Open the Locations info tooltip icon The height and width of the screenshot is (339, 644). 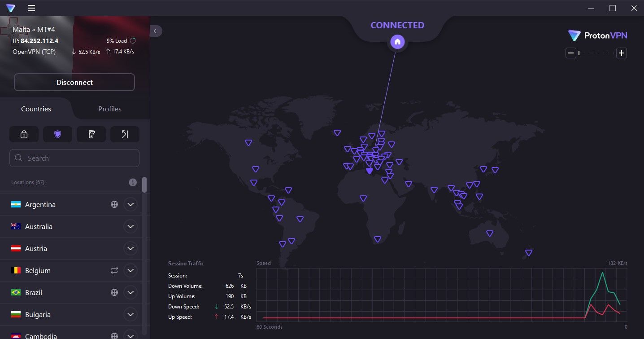click(132, 182)
